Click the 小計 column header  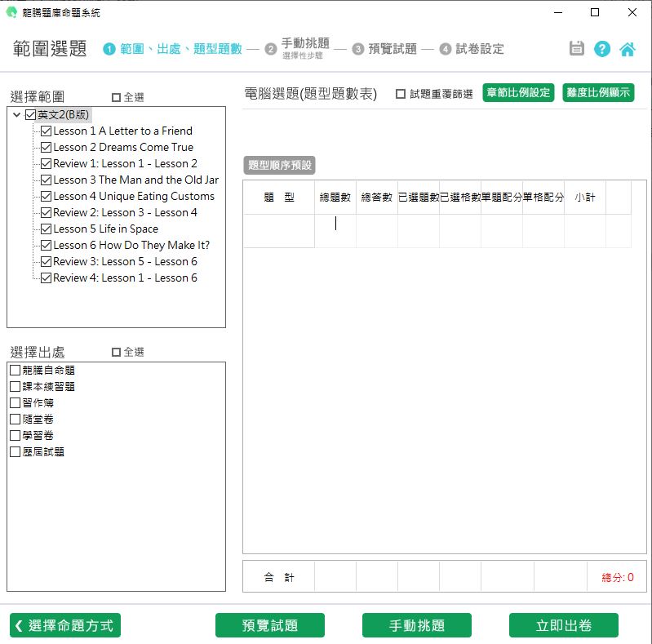pyautogui.click(x=584, y=198)
